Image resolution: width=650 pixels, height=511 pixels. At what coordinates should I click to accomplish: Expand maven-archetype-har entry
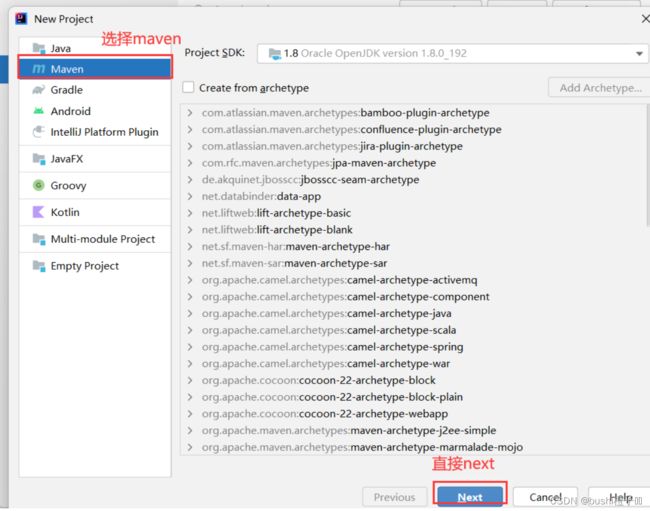tap(190, 247)
